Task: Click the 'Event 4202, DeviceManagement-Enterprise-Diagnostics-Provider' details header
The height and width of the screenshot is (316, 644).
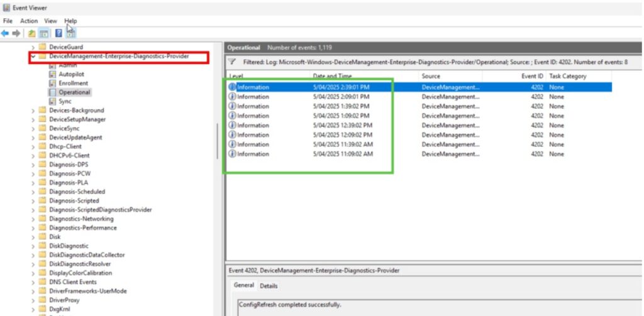Action: [x=314, y=270]
